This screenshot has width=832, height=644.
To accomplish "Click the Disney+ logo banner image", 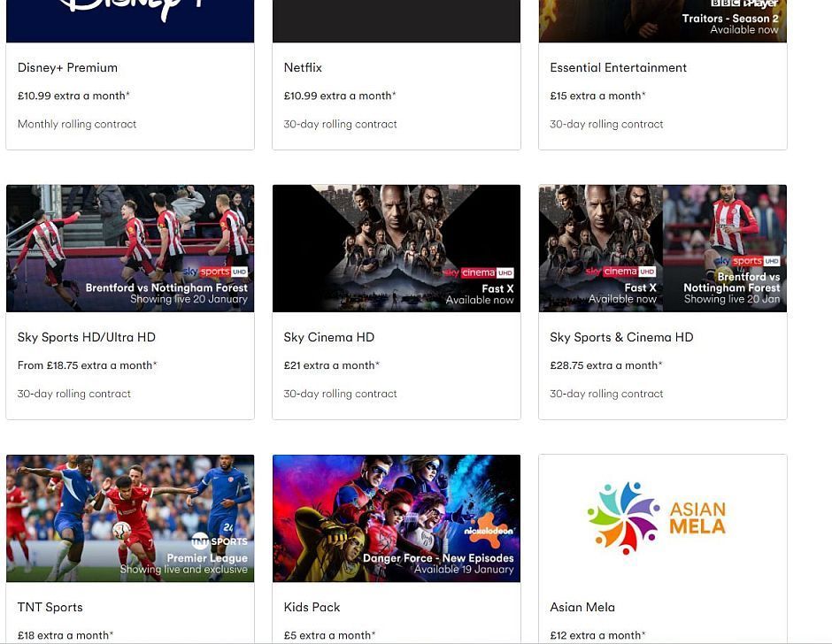I will 130,21.
